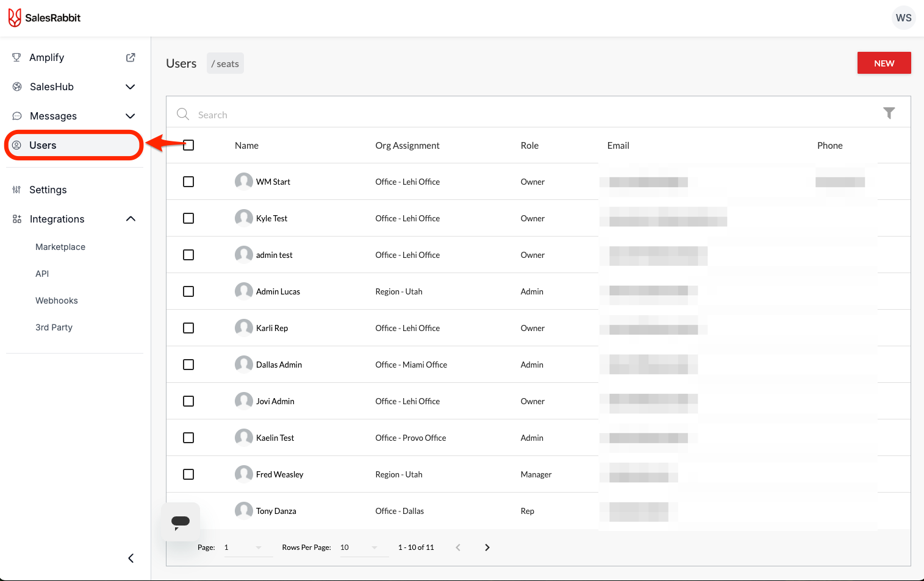Click 'Office - Miami Office' cell

(411, 365)
